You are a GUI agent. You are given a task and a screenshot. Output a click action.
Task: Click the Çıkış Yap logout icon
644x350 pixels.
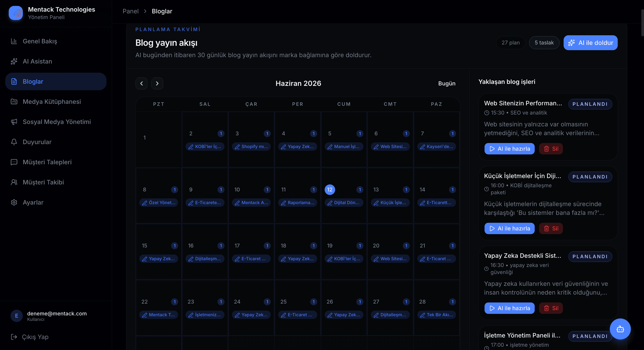click(x=14, y=337)
